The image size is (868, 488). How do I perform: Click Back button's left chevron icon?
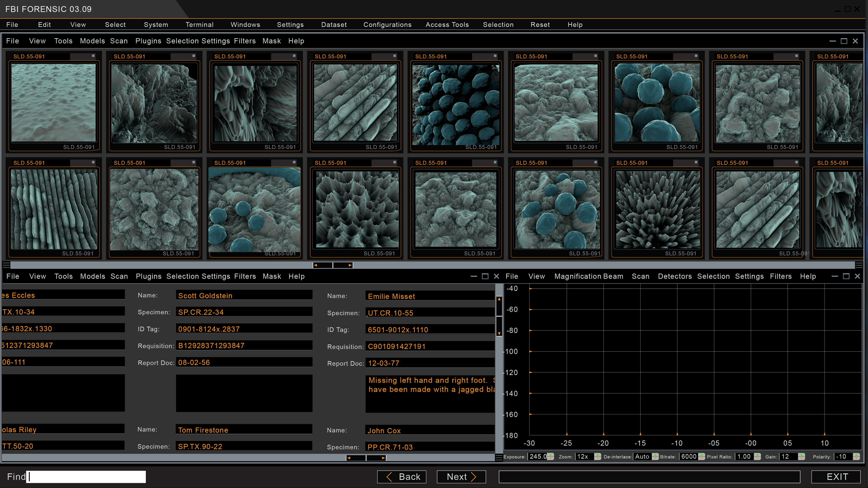389,476
